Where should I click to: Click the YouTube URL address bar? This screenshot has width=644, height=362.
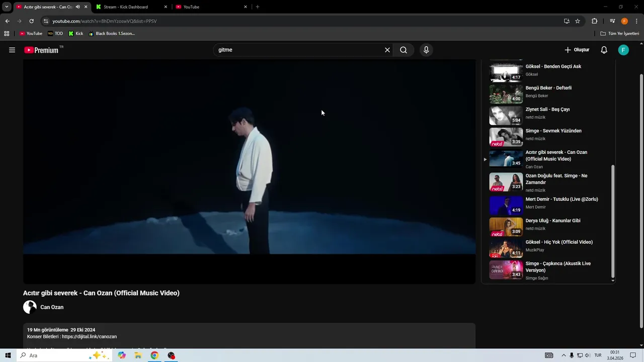(x=302, y=21)
